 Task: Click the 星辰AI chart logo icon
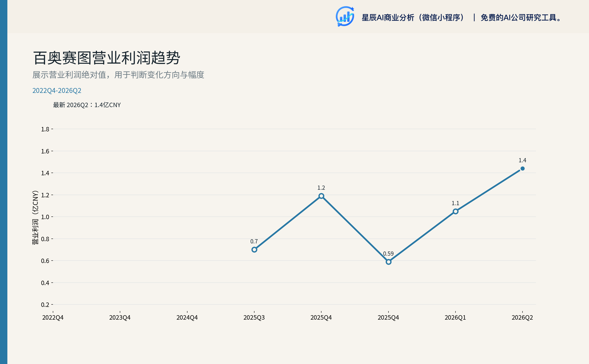tap(345, 16)
